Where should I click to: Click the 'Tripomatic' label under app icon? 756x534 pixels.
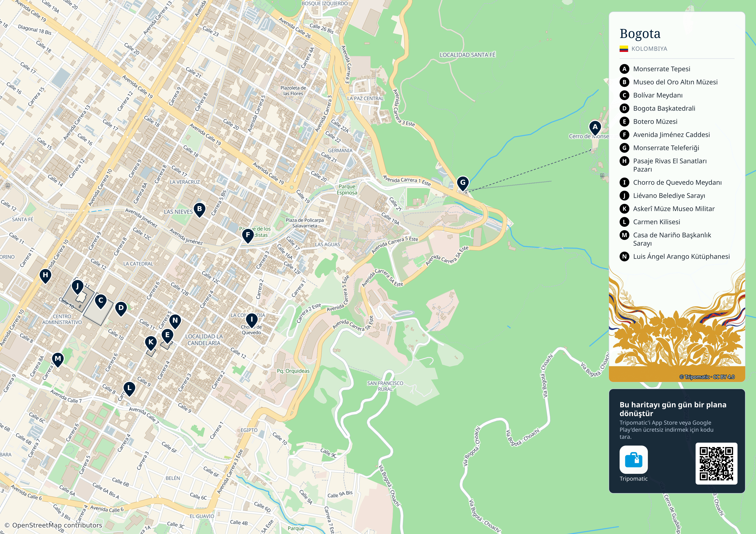pos(633,479)
